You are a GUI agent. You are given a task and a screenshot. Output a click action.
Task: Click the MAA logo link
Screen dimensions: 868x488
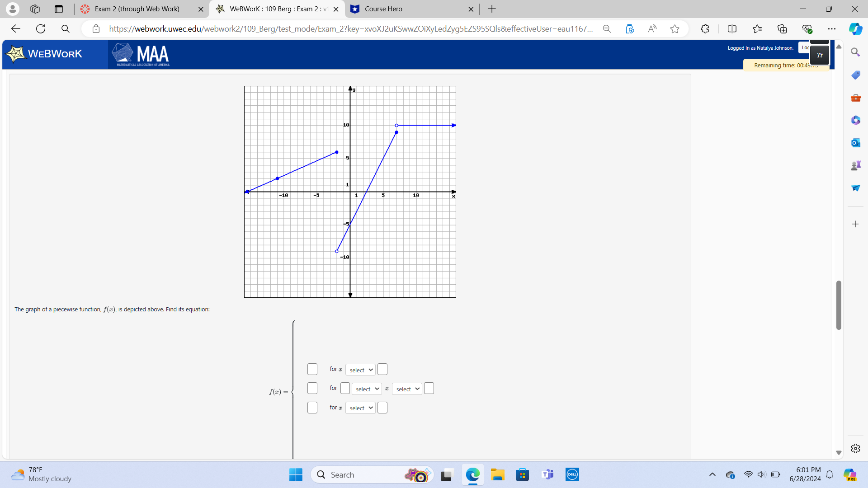click(x=141, y=55)
